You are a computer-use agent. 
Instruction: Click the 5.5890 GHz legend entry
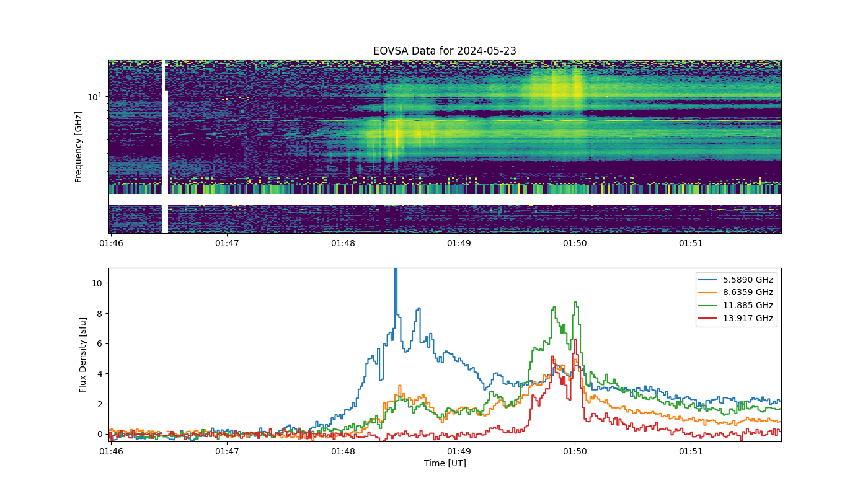click(736, 280)
